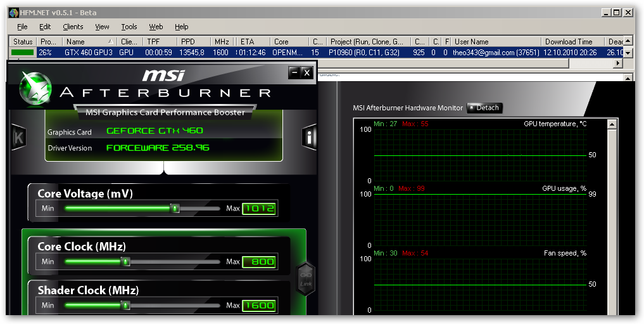The height and width of the screenshot is (324, 644).
Task: Toggle the clock Link button
Action: pyautogui.click(x=306, y=279)
